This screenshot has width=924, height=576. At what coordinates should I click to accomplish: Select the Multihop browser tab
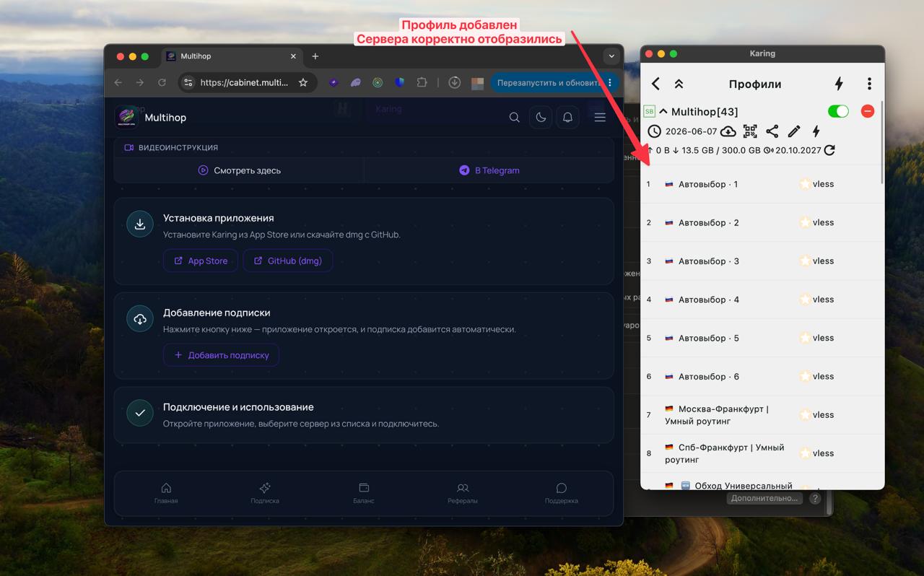pos(232,56)
